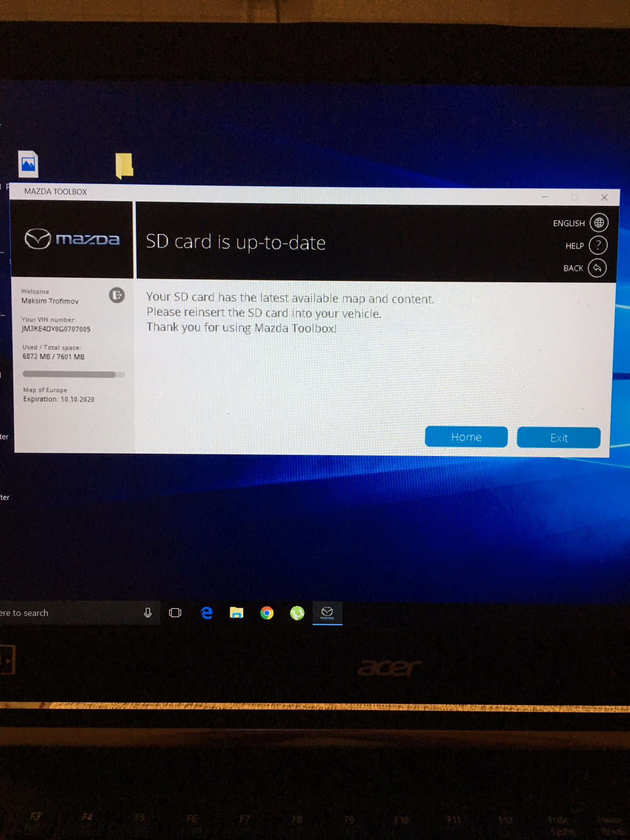
Task: Click the Exit button
Action: 559,437
